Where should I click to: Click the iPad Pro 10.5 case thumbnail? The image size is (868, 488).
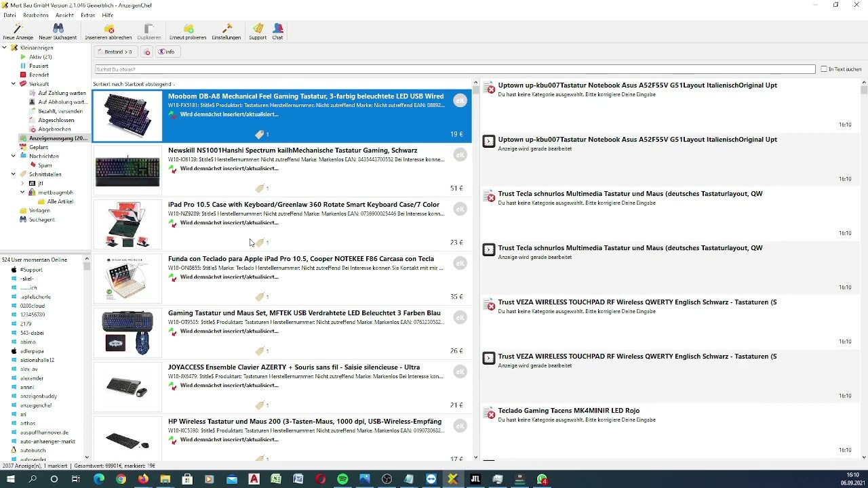[127, 224]
